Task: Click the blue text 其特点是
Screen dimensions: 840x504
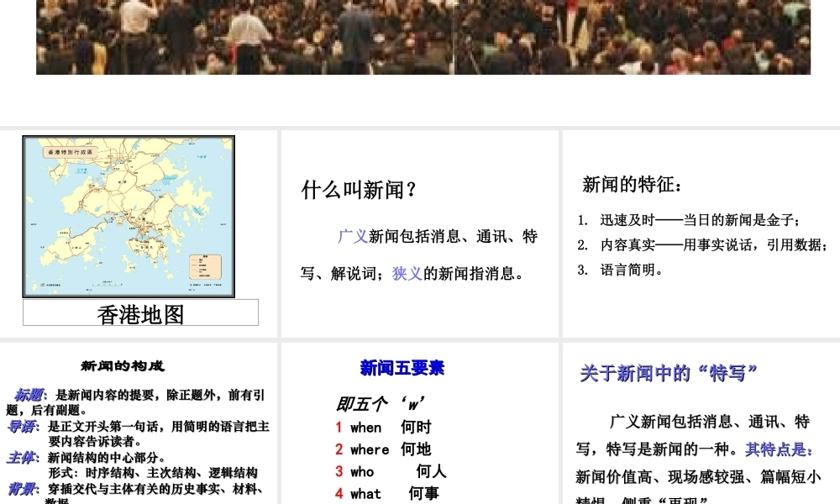Action: pyautogui.click(x=779, y=449)
